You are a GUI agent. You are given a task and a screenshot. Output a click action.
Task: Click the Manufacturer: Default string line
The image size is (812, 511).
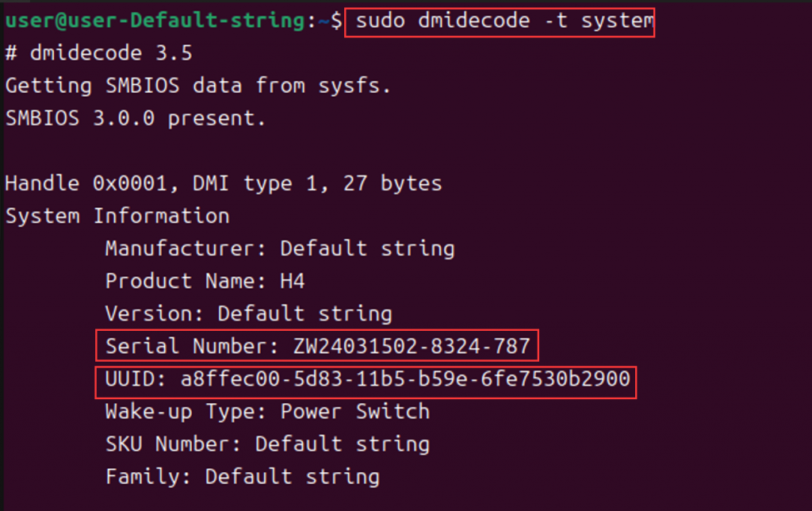pos(280,249)
